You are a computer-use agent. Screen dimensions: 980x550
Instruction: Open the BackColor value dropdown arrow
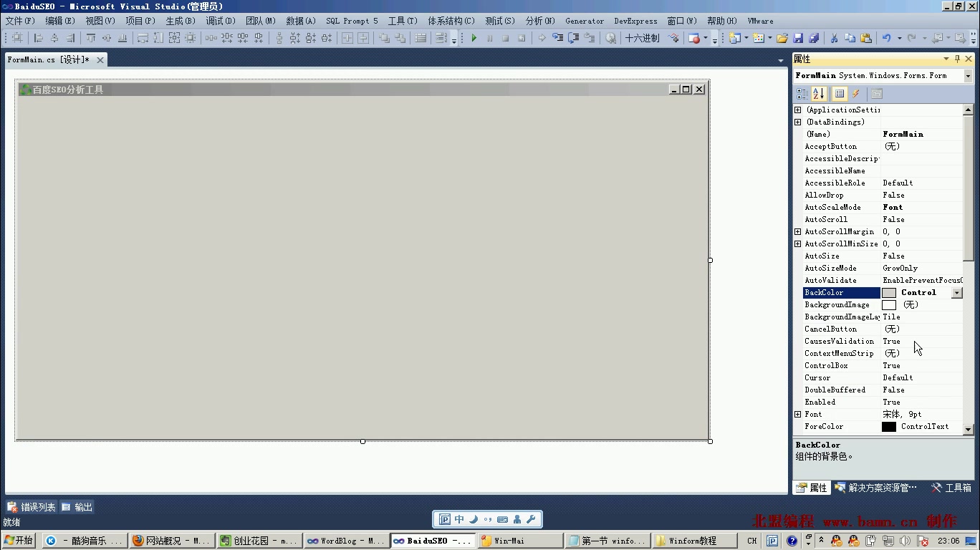tap(957, 292)
